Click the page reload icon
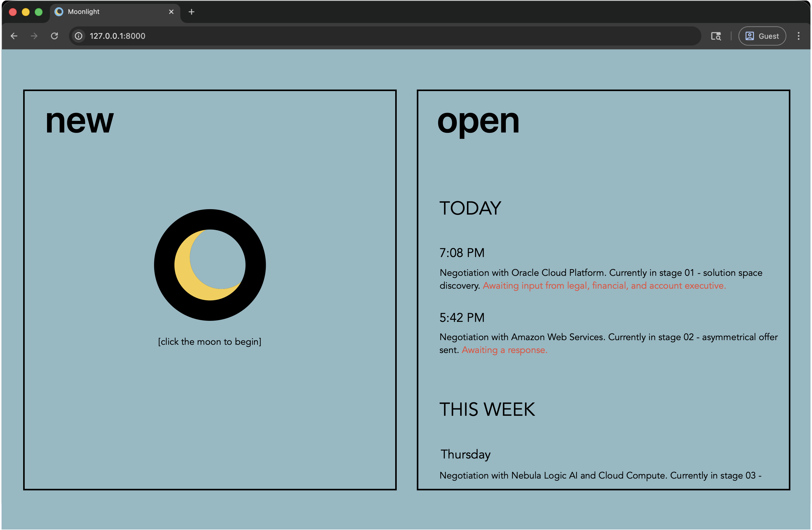This screenshot has height=530, width=812. coord(55,36)
